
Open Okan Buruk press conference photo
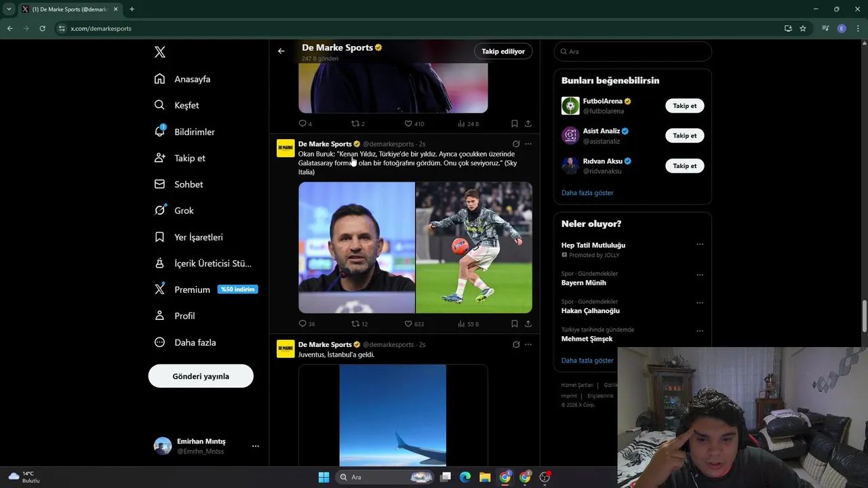pyautogui.click(x=357, y=247)
